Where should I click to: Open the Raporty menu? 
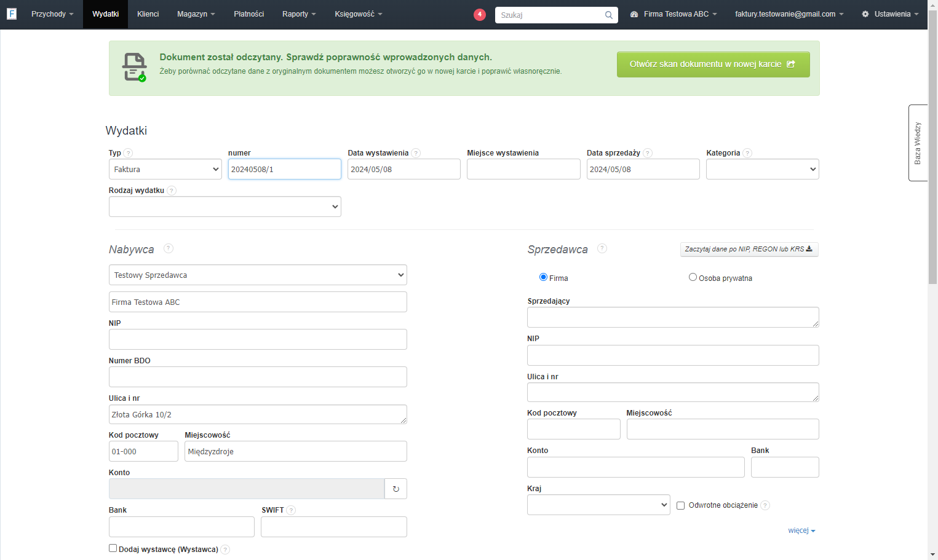[x=299, y=14]
